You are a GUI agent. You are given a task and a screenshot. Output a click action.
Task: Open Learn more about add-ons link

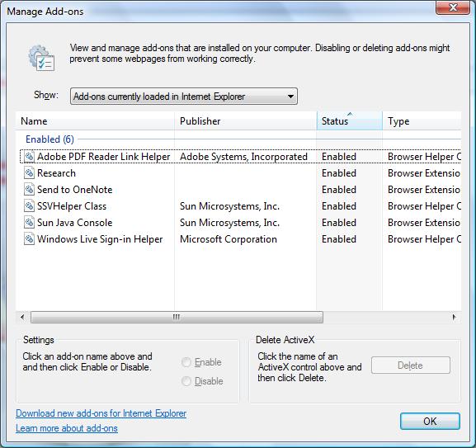[67, 428]
